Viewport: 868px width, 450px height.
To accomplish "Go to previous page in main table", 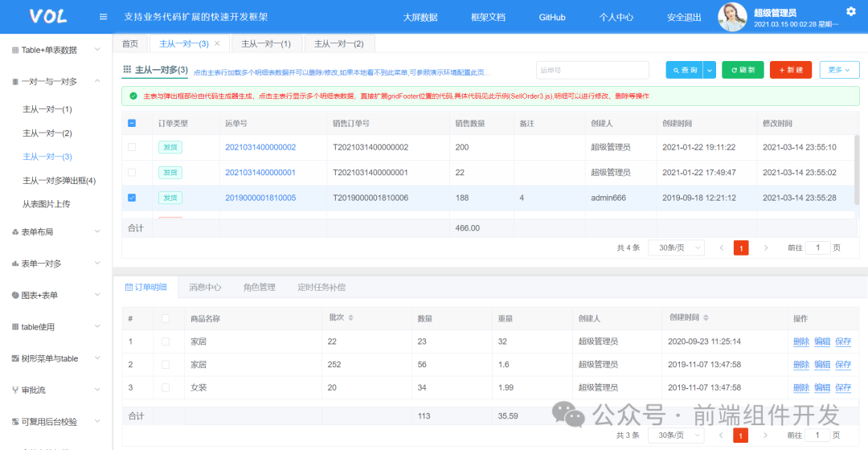I will coord(721,248).
